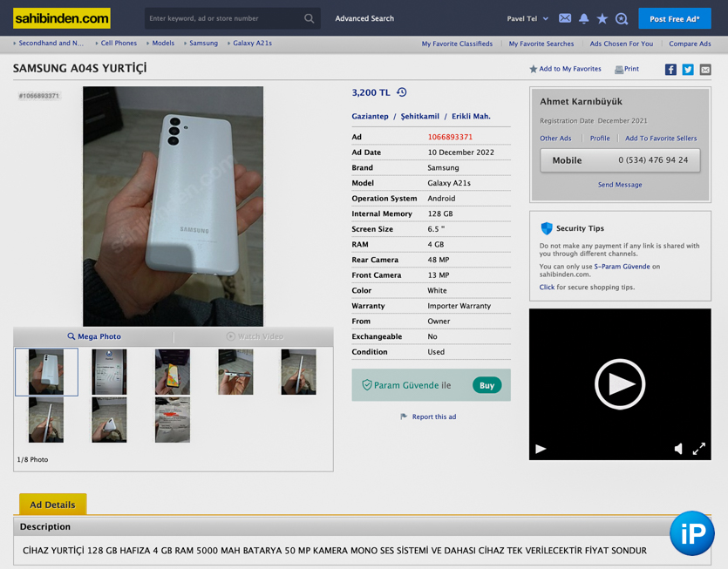Add this ad to My Favorites
The image size is (728, 569).
point(565,69)
